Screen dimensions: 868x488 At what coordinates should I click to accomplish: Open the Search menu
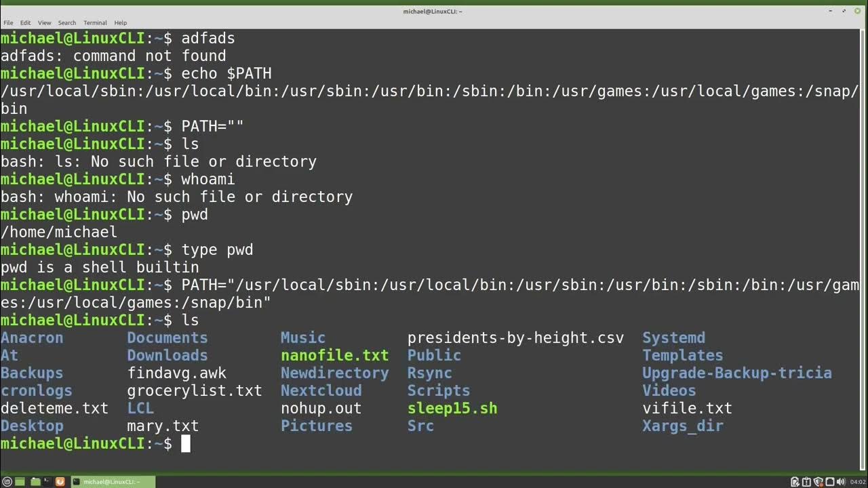(x=67, y=23)
